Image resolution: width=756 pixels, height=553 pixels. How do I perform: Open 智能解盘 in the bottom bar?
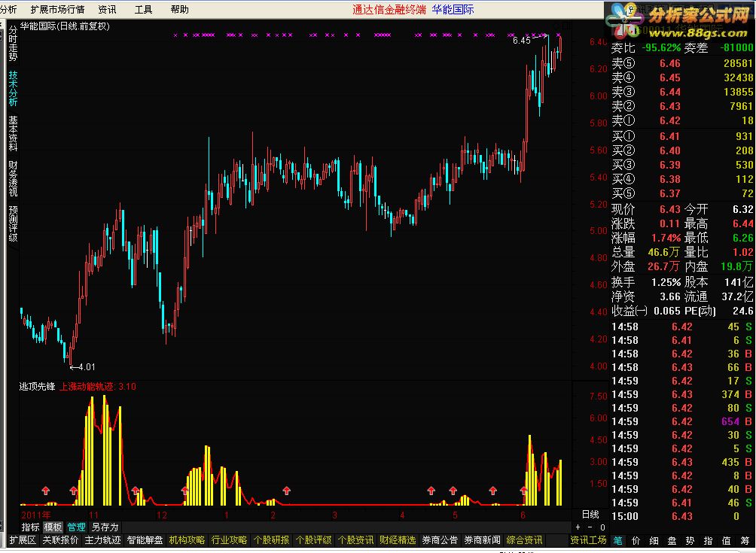pyautogui.click(x=145, y=540)
